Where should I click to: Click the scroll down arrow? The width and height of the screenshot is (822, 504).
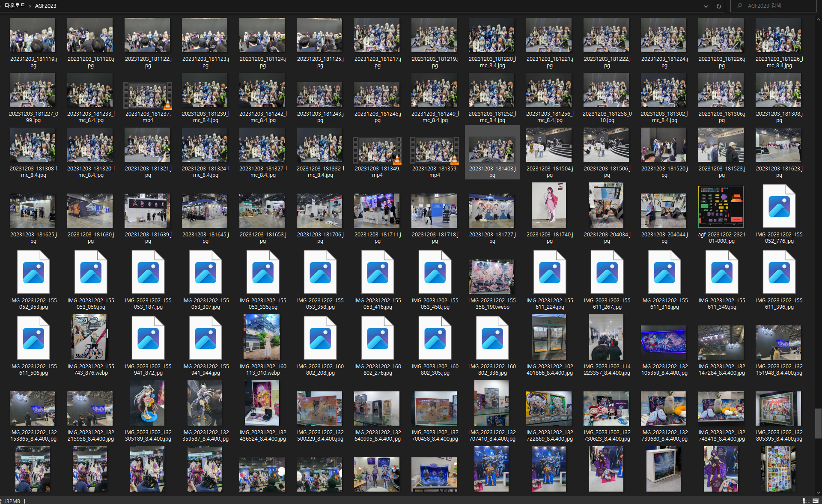(x=819, y=493)
